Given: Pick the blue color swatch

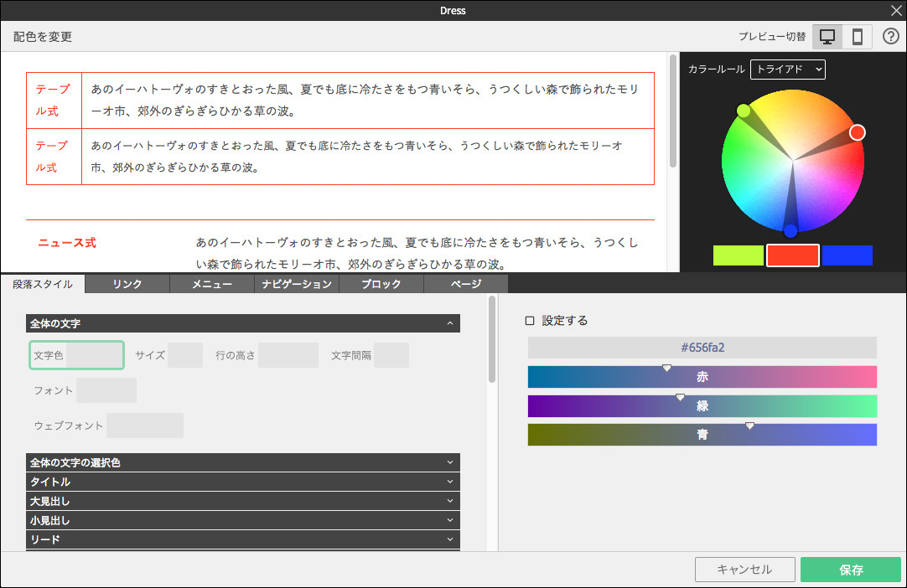Looking at the screenshot, I should (x=847, y=255).
